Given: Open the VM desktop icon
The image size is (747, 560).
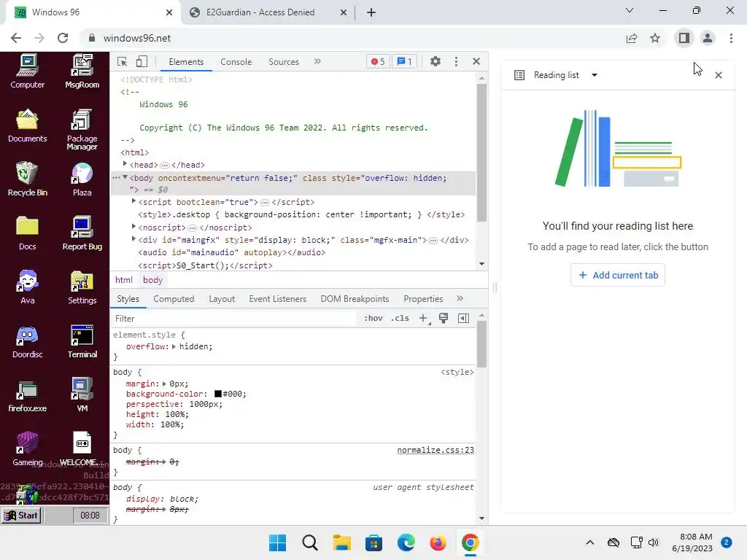Looking at the screenshot, I should tap(82, 395).
